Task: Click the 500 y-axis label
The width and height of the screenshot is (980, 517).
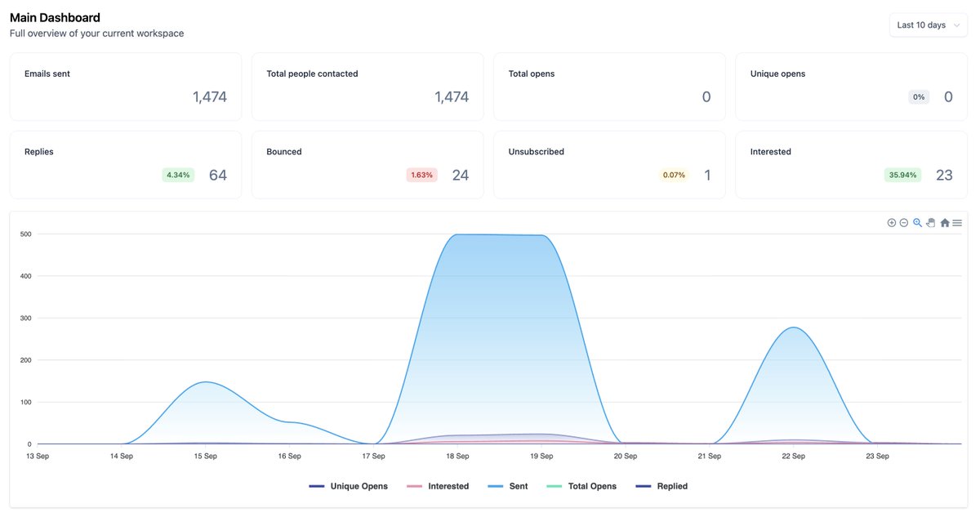Action: coord(25,234)
